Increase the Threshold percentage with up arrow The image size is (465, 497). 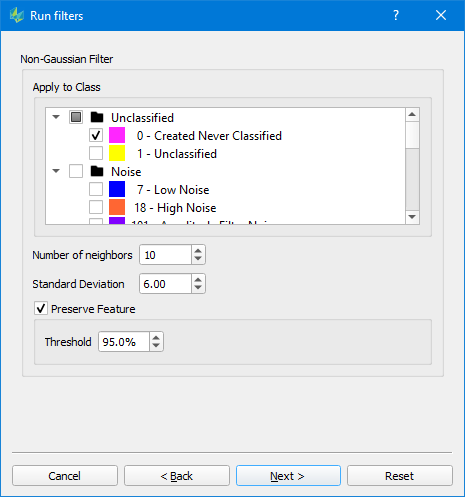click(156, 337)
